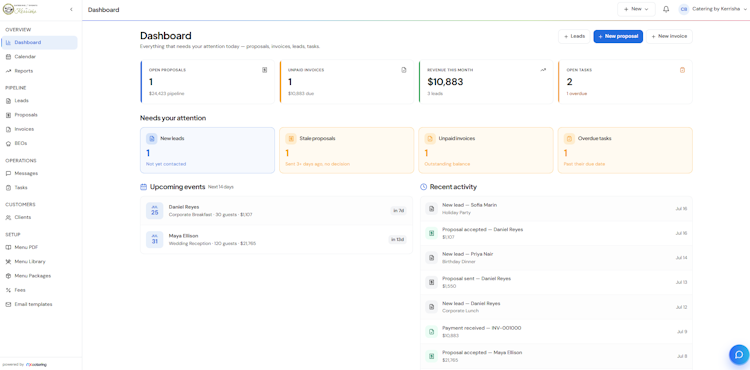Click the Reports trend icon in sidebar
Image resolution: width=750 pixels, height=370 pixels.
tap(9, 71)
